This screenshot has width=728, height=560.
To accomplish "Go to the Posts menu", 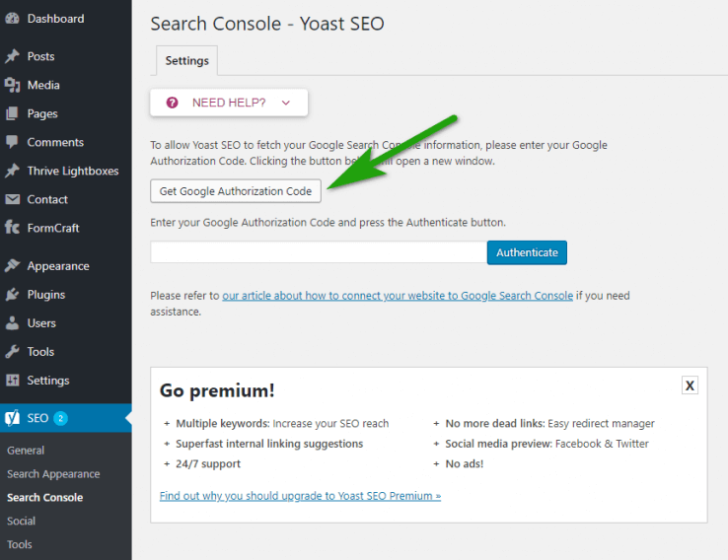I will tap(40, 56).
